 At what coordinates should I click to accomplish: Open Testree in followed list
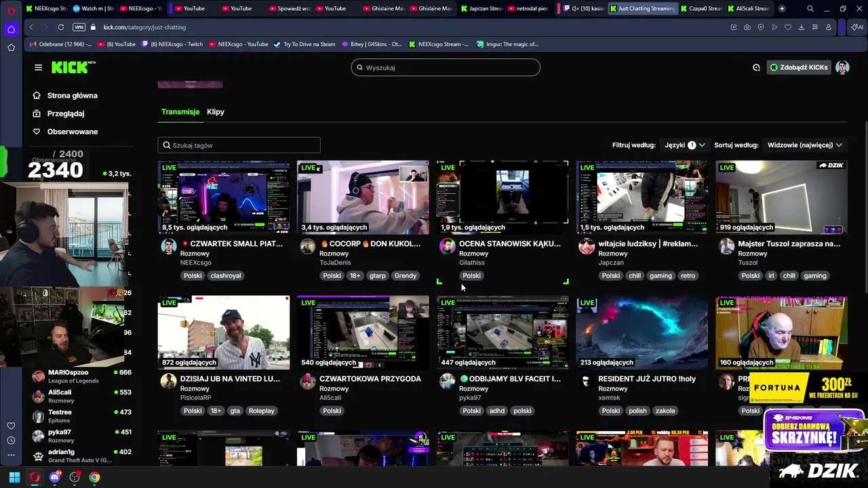[x=81, y=415]
